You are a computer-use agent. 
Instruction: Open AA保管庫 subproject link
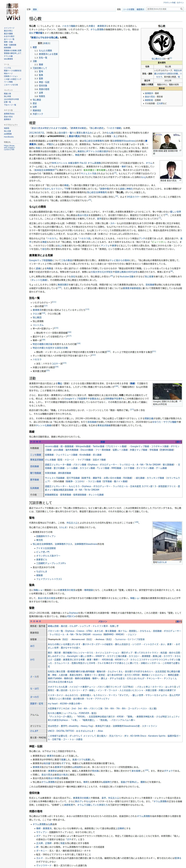click(8, 134)
